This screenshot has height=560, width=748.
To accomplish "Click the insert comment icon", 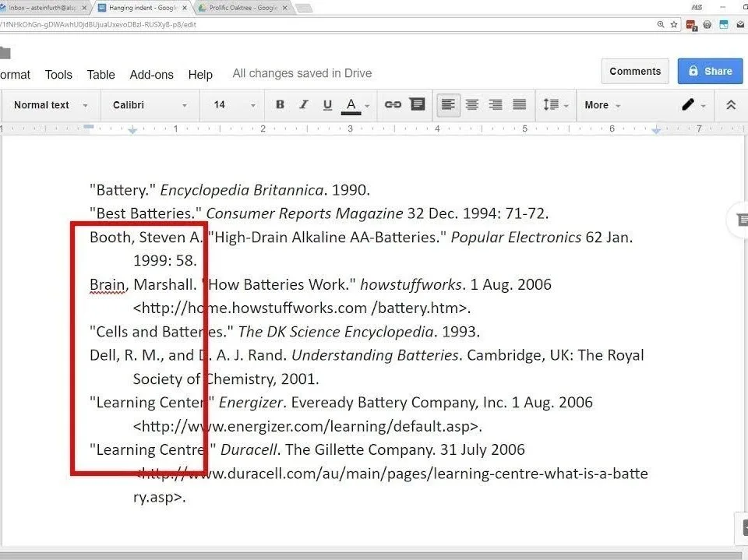I will [x=418, y=105].
